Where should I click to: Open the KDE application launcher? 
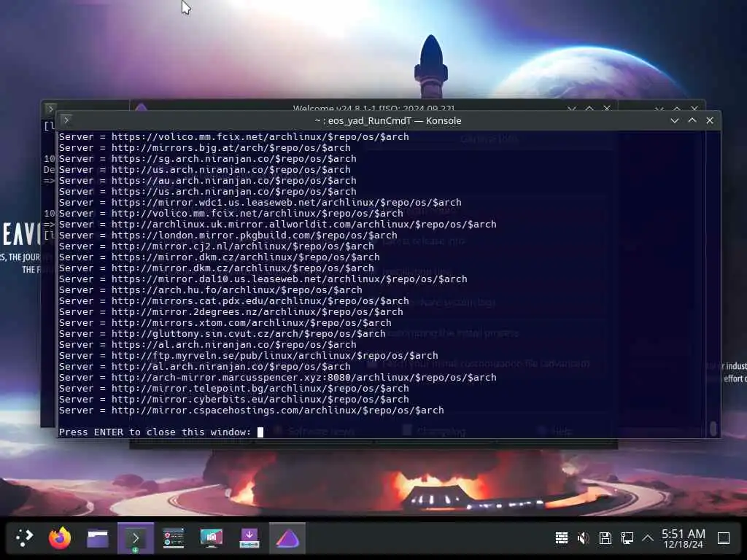[x=24, y=538]
